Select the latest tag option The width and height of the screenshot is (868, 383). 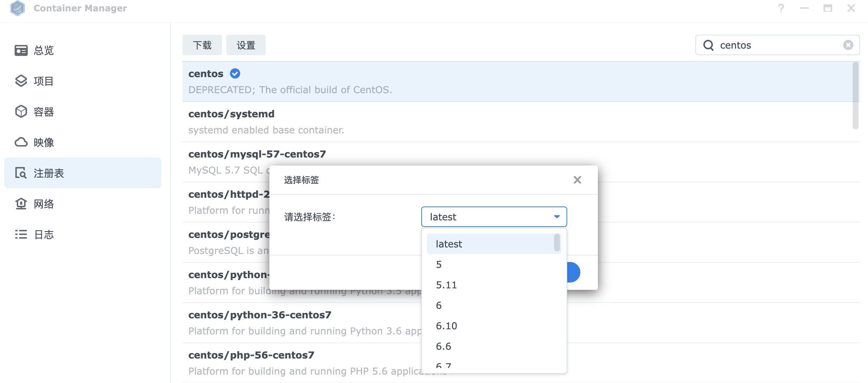pos(449,244)
